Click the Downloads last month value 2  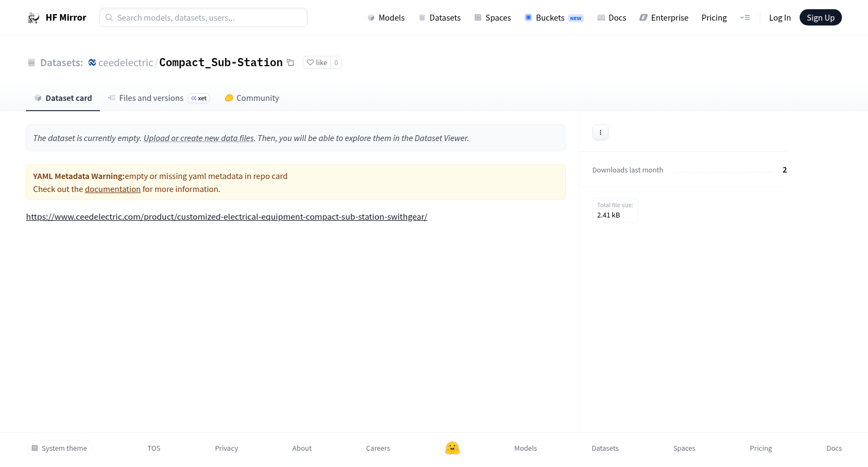coord(784,170)
